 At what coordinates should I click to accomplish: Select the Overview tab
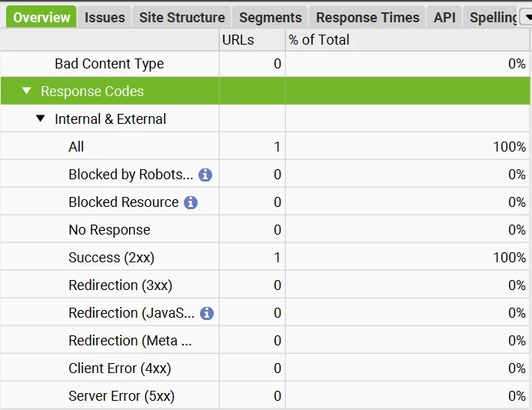tap(42, 17)
